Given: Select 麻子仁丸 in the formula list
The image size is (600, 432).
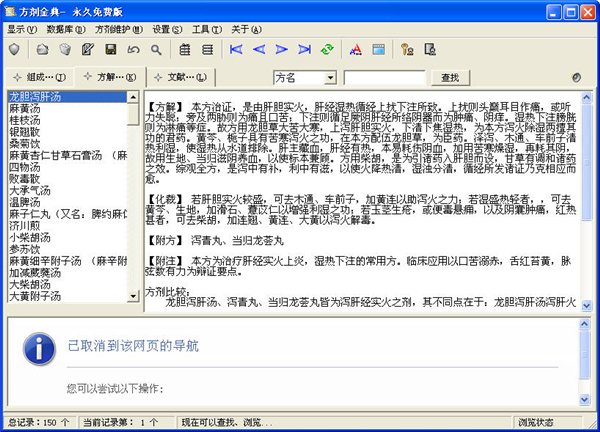Looking at the screenshot, I should click(67, 214).
